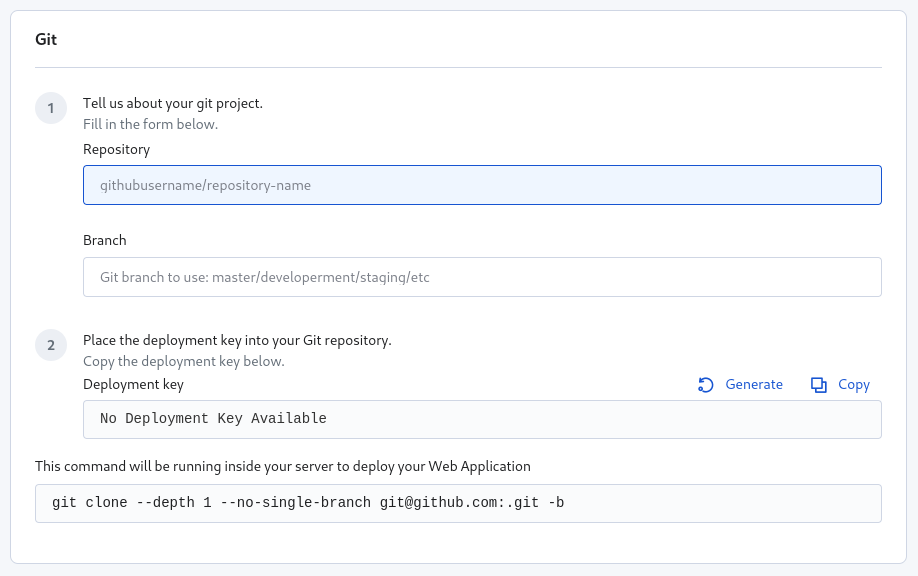Click the horizontal divider under the Git heading
918x576 pixels.
pyautogui.click(x=458, y=68)
